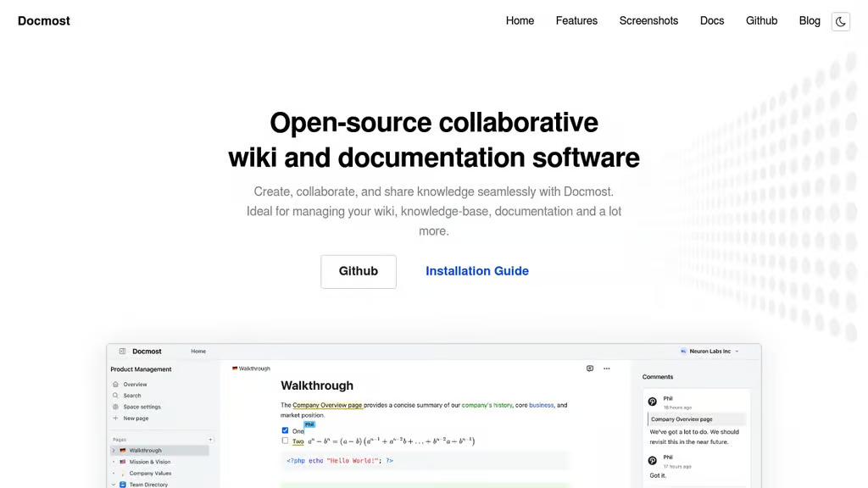Click the PHP Hello World code block
Screen dimensions: 868x488
[425, 461]
